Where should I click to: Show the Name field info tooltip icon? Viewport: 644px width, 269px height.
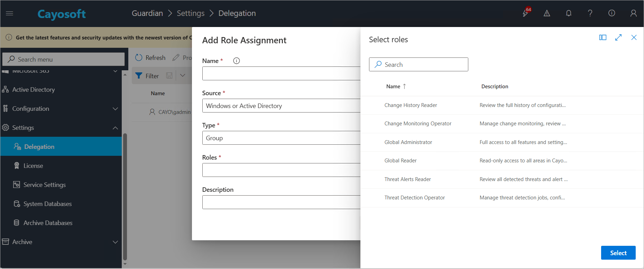pyautogui.click(x=237, y=61)
